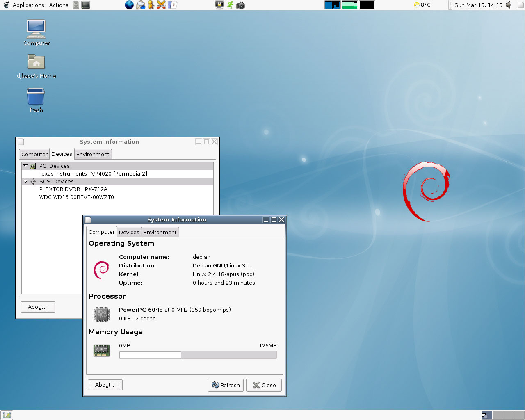525x420 pixels.
Task: Open the email client envelope icon
Action: pyautogui.click(x=141, y=5)
